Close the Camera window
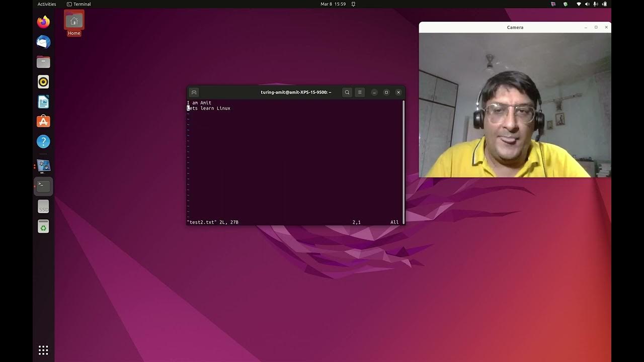 pos(606,27)
